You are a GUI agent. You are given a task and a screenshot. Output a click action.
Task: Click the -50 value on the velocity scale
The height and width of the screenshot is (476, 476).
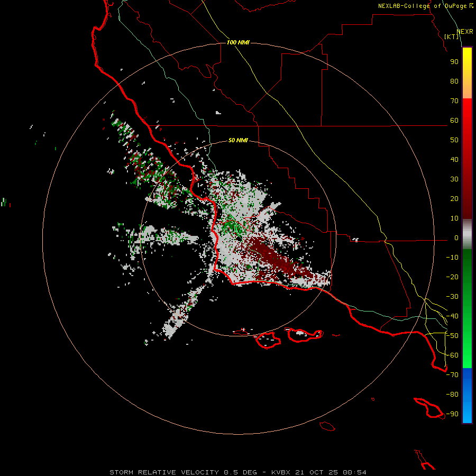coord(452,336)
